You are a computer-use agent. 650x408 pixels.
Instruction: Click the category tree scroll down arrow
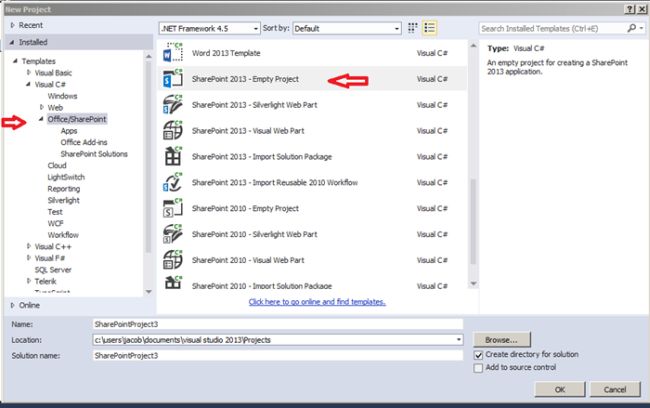(x=148, y=291)
